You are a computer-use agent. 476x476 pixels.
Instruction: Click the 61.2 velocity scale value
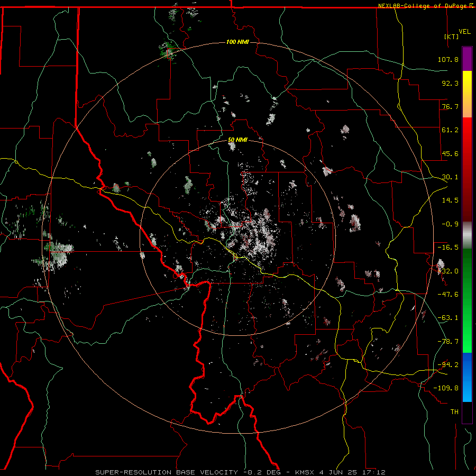pos(450,130)
